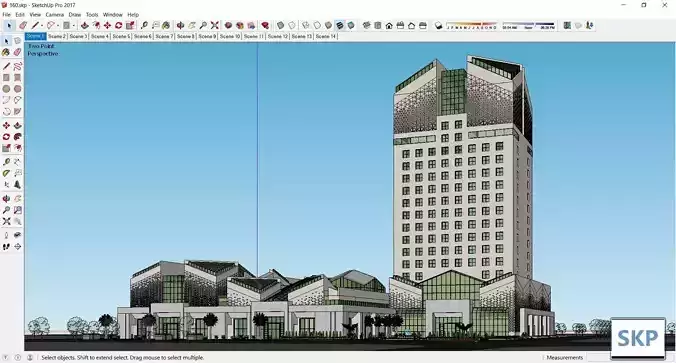Open the Camera menu
The height and width of the screenshot is (363, 676).
(x=55, y=15)
